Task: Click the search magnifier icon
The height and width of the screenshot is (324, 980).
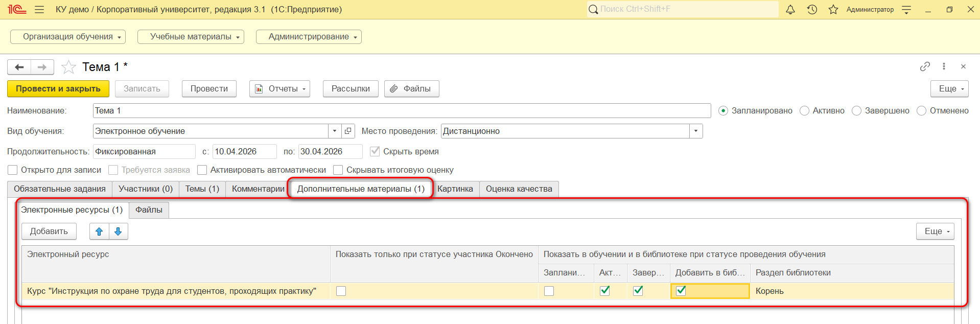Action: 593,9
